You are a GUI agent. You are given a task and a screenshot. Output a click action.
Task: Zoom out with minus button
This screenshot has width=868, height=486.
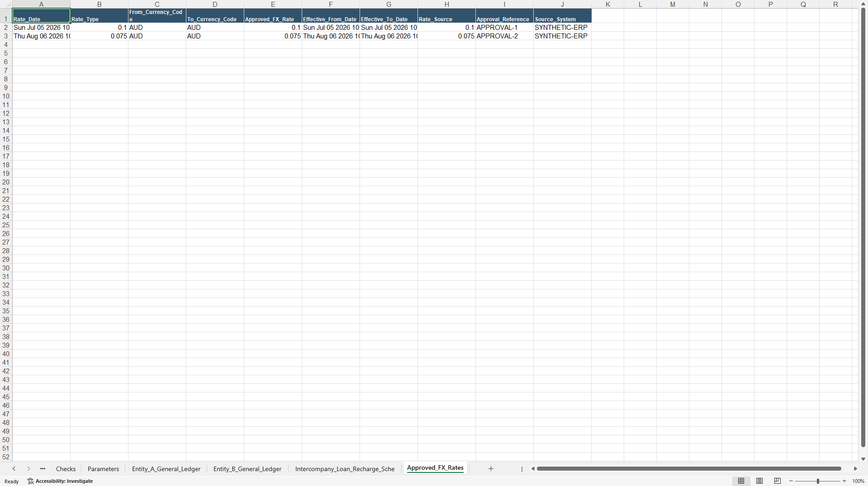point(791,481)
